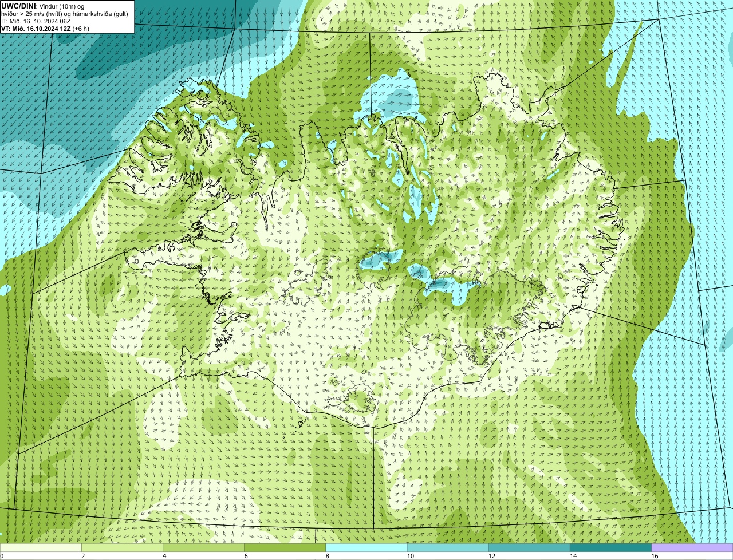733x560 pixels.
Task: Pick the medium green 4–6 m/s color swatch
Action: (203, 547)
